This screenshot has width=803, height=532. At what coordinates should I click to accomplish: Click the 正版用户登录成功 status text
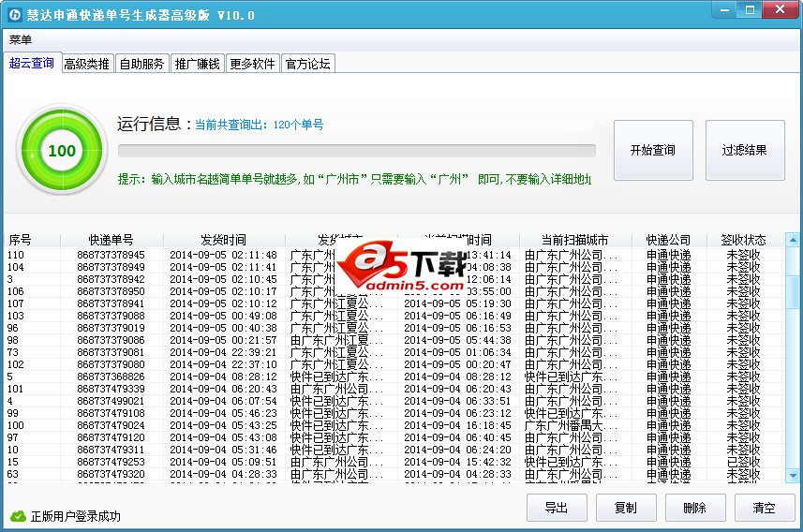76,516
